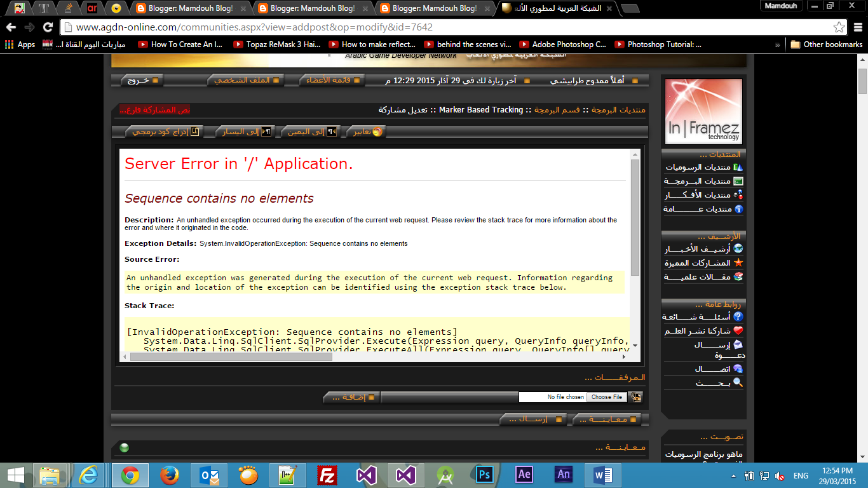This screenshot has width=868, height=488.
Task: Reload the page with the refresh icon
Action: [48, 27]
